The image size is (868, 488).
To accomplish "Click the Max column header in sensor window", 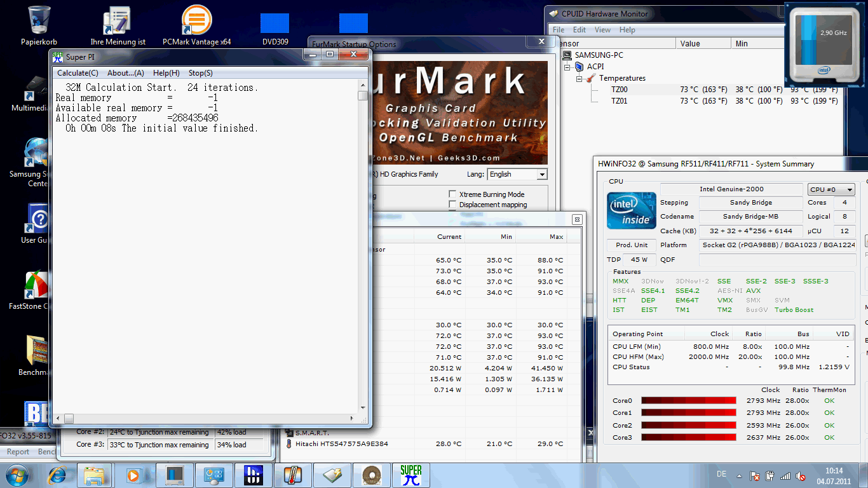I will click(x=541, y=237).
